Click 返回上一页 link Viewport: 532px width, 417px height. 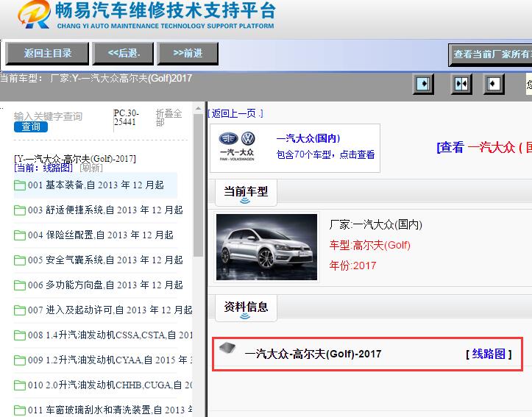235,113
